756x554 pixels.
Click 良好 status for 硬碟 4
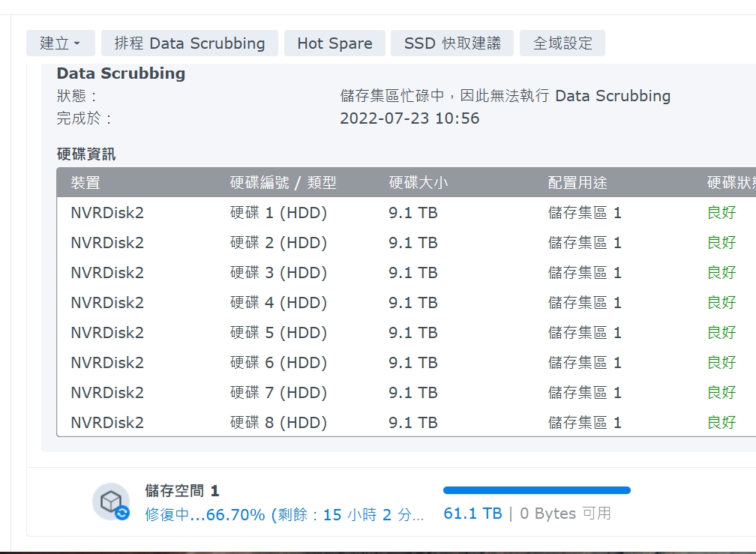tap(721, 303)
